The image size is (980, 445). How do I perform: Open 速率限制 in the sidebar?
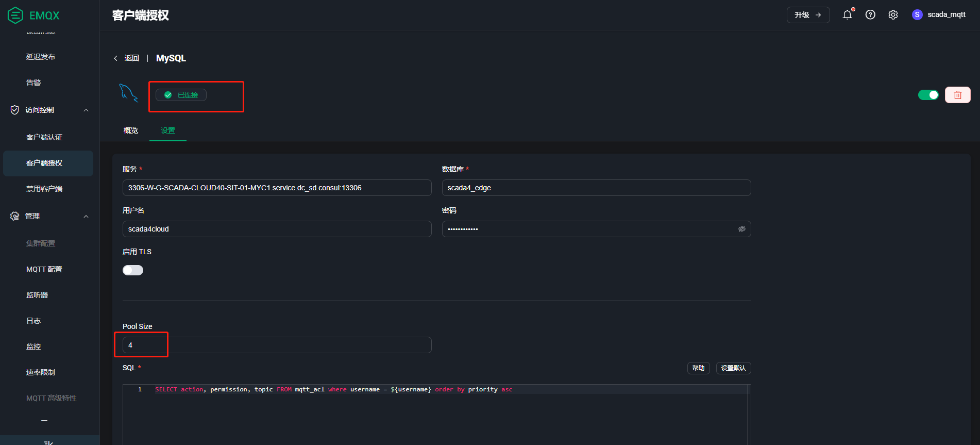[x=41, y=372]
